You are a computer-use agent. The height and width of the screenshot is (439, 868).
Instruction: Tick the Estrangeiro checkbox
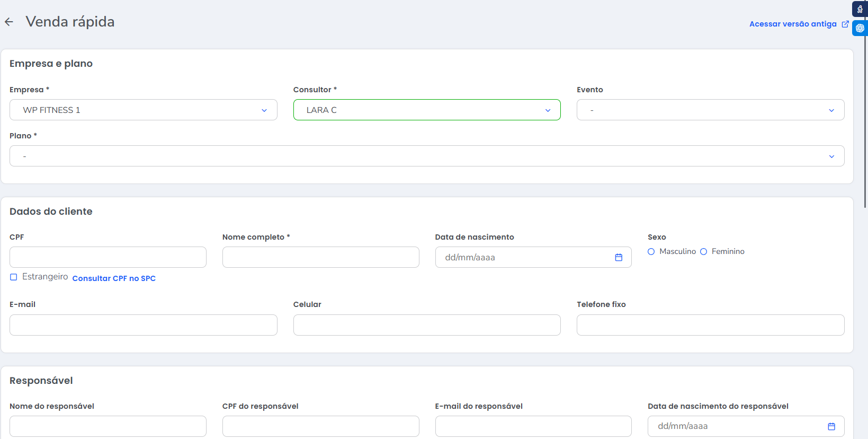pos(14,277)
